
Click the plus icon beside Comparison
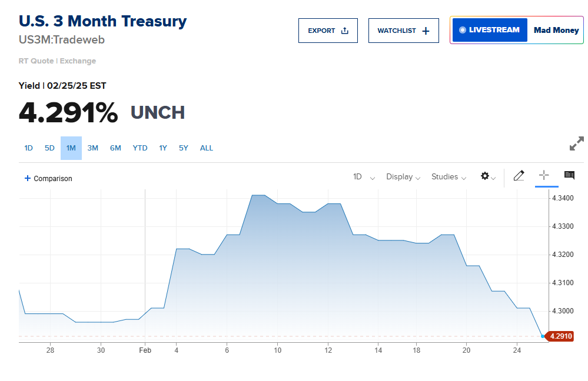pyautogui.click(x=27, y=178)
